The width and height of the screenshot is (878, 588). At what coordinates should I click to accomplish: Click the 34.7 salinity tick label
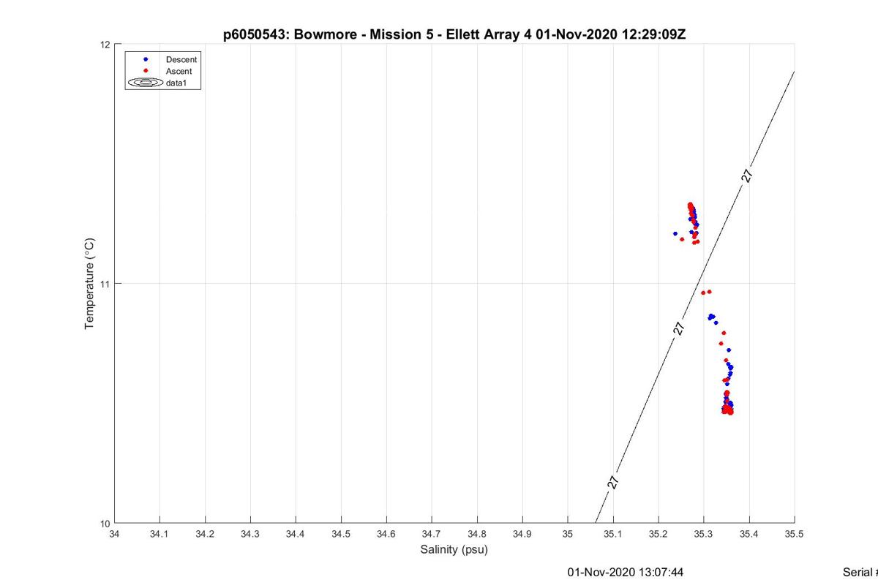pyautogui.click(x=432, y=535)
